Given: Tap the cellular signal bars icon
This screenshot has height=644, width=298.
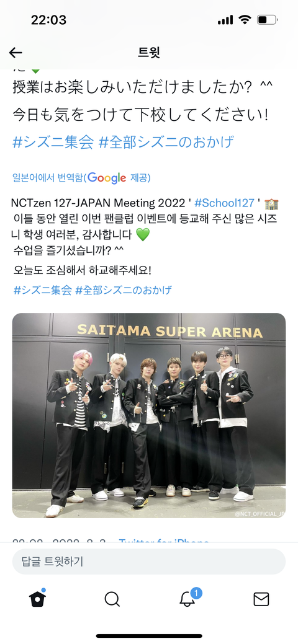Looking at the screenshot, I should tap(225, 20).
